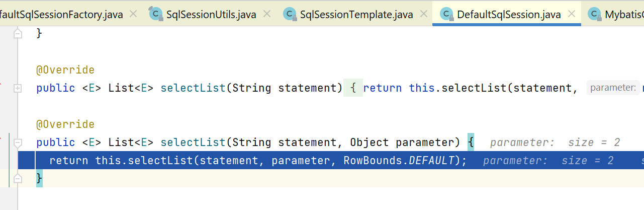
Task: Collapse the two-parameter selectList method
Action: coord(18,143)
